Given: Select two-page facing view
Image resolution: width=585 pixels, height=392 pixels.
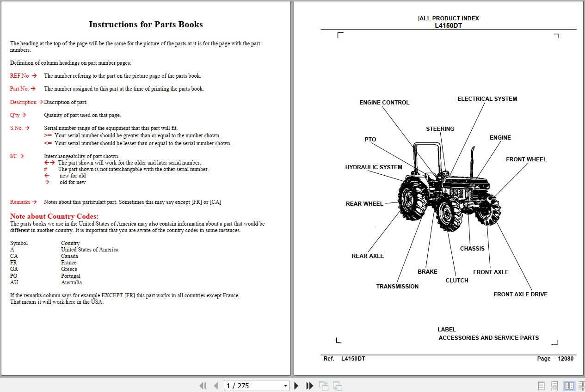Looking at the screenshot, I should (569, 386).
